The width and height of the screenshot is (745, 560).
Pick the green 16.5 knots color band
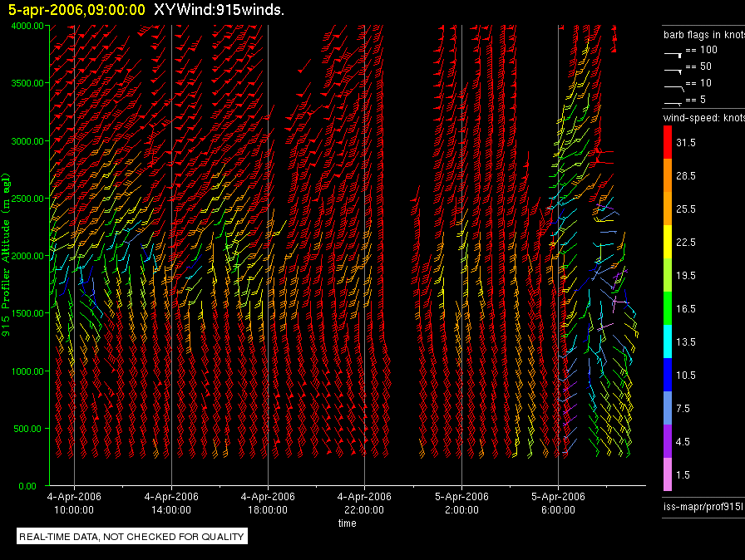coord(667,308)
